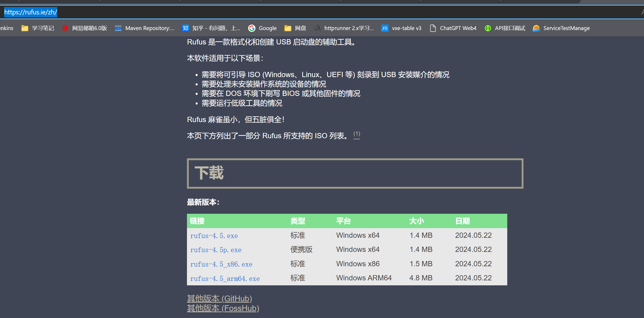Open the Google bookmark icon
Screen dimensions: 644x318
[252, 28]
